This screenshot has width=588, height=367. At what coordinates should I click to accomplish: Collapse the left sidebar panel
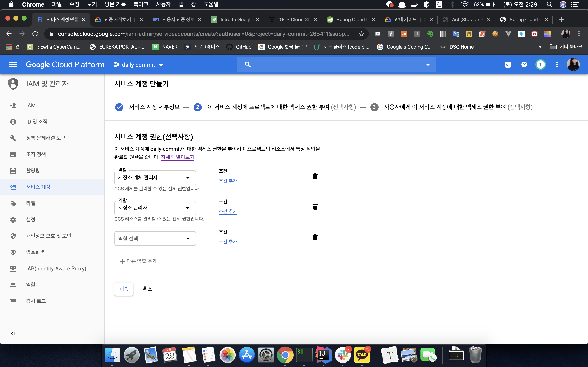pos(13,333)
